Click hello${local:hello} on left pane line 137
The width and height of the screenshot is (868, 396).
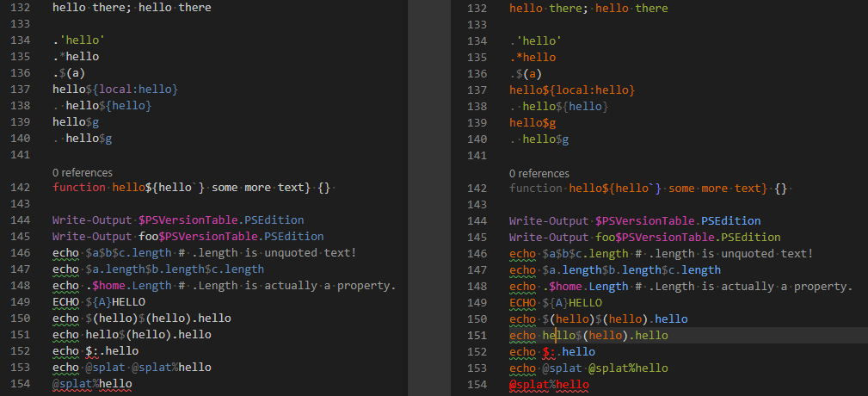point(115,90)
